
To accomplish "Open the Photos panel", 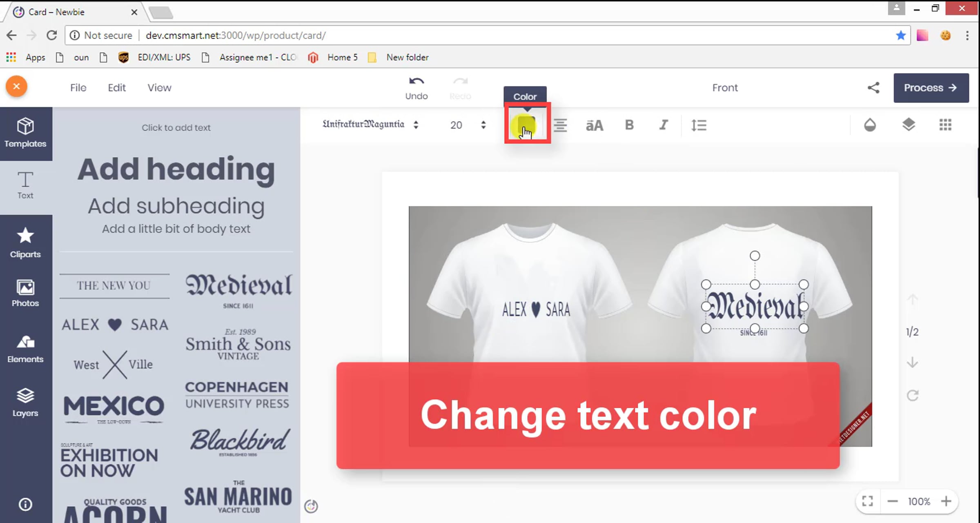I will click(x=25, y=294).
